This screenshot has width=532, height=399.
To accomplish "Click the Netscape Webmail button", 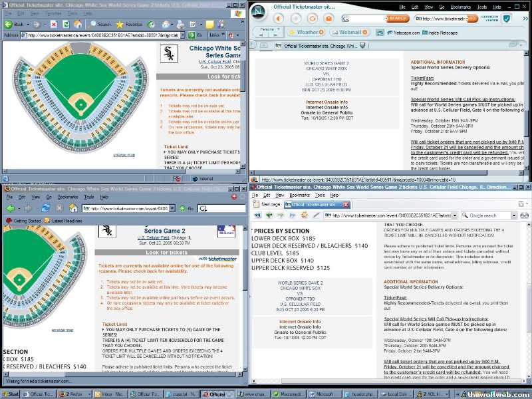I will pos(346,32).
